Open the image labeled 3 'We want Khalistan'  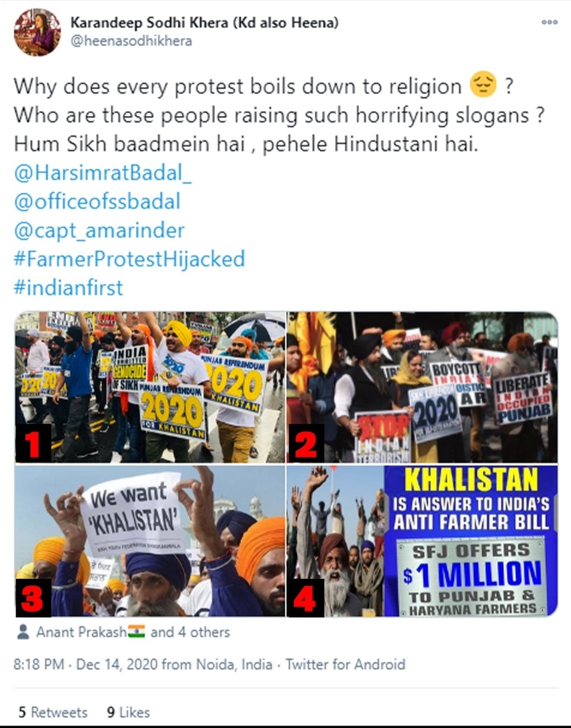[x=150, y=541]
